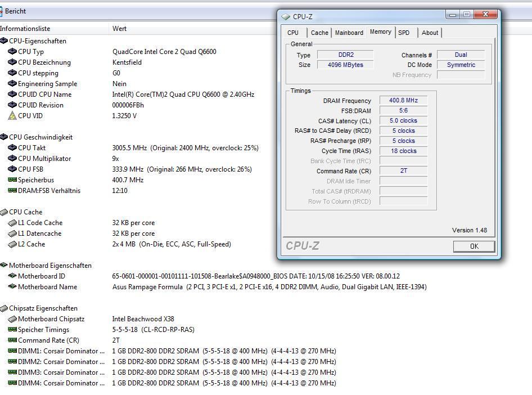Click the Motherboard ID row icon
The image size is (532, 395).
[12, 276]
